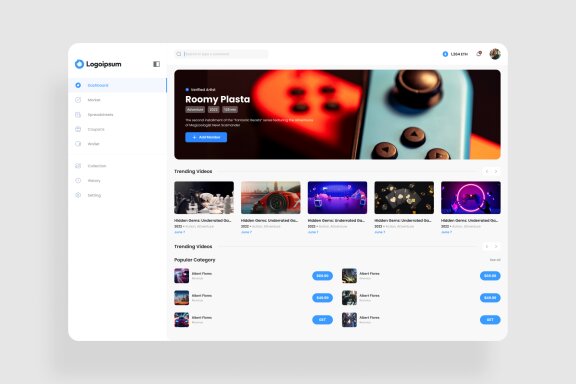576x384 pixels.
Task: Click the ETH balance amount text
Action: click(459, 54)
